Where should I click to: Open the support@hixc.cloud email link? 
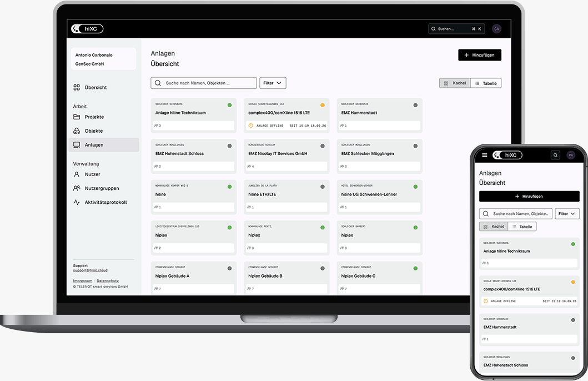(90, 270)
